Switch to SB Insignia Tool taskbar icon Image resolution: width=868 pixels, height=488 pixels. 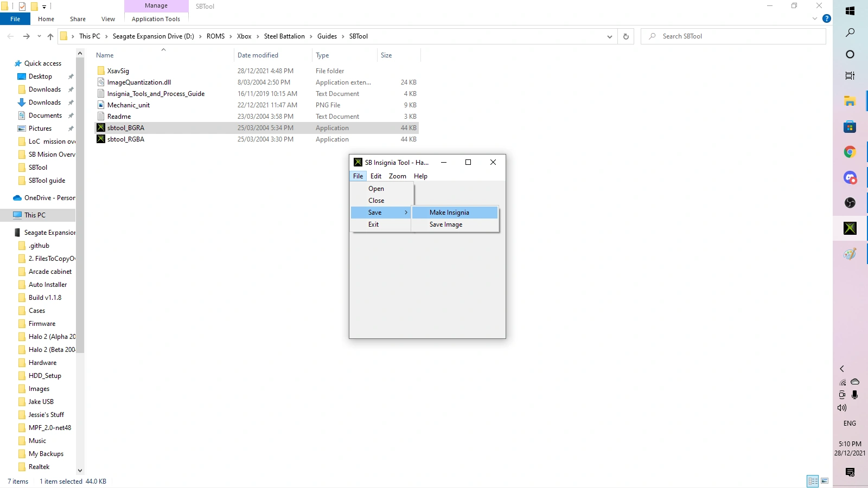pyautogui.click(x=850, y=228)
